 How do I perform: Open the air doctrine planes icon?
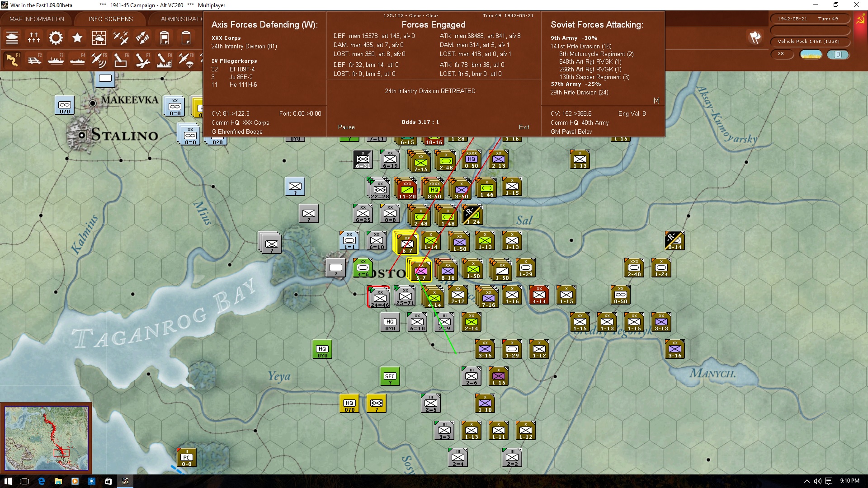click(121, 38)
